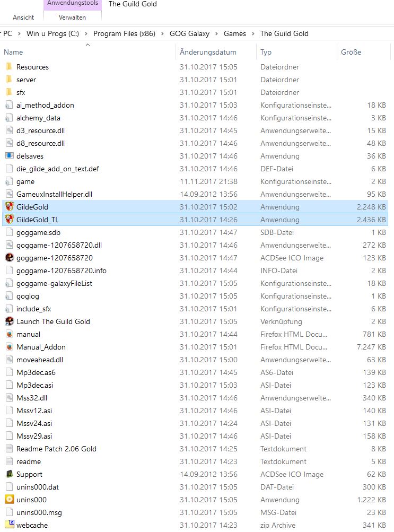Screen dimensions: 394x532
Task: Select the sfx folder icon
Action: [x=9, y=92]
